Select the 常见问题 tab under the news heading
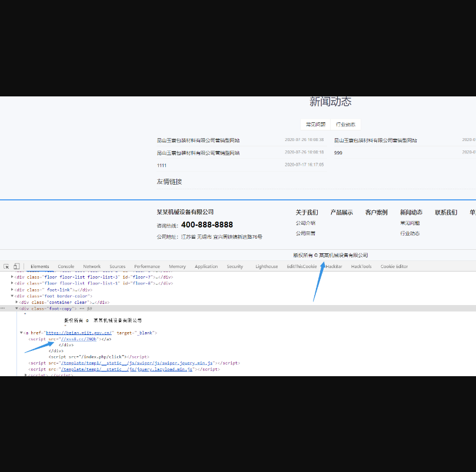The width and height of the screenshot is (476, 472). [x=315, y=125]
